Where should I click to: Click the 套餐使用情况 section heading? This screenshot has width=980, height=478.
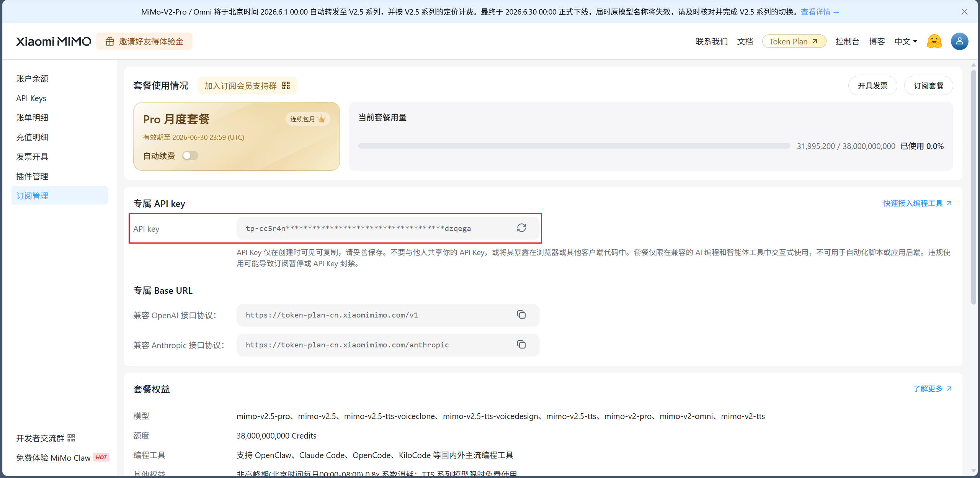point(161,85)
